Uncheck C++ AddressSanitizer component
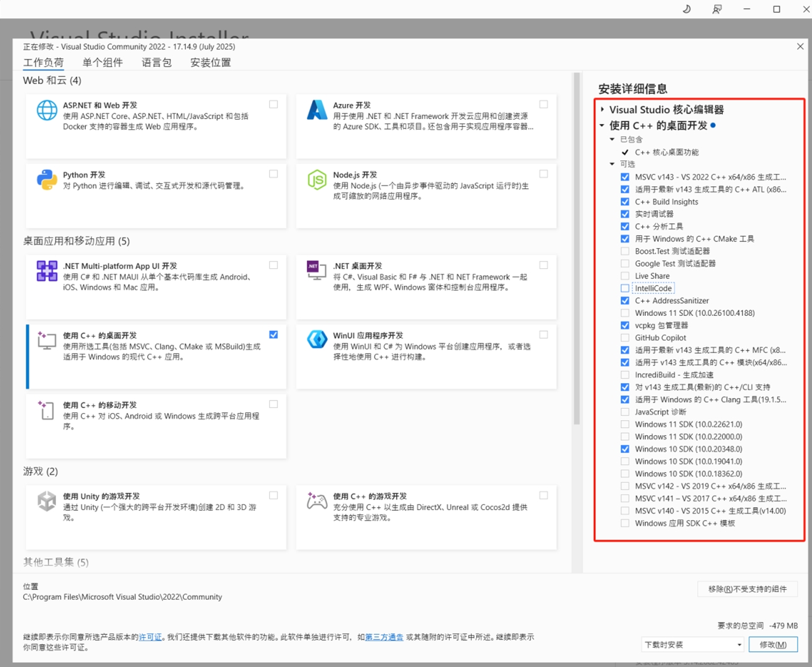Viewport: 812px width, 667px height. (625, 301)
